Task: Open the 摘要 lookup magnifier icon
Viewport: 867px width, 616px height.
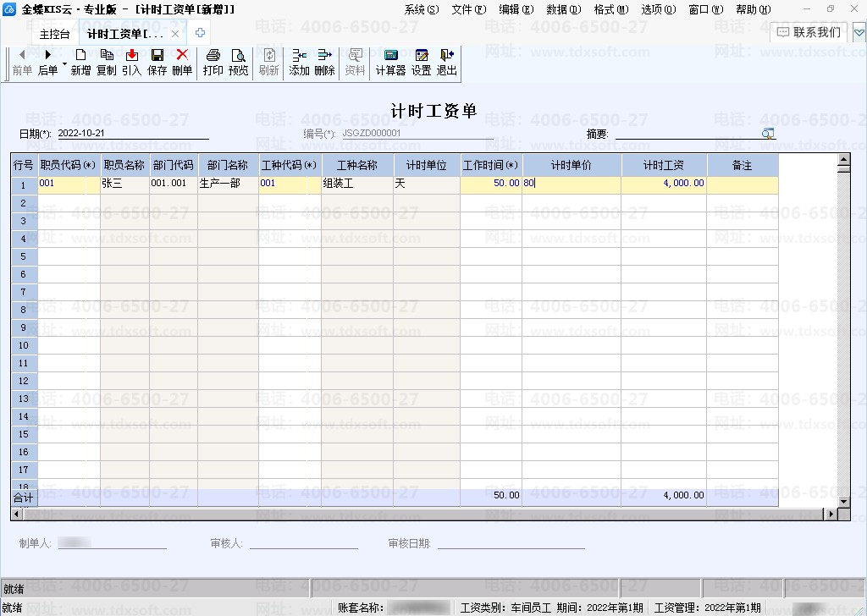Action: pyautogui.click(x=767, y=133)
